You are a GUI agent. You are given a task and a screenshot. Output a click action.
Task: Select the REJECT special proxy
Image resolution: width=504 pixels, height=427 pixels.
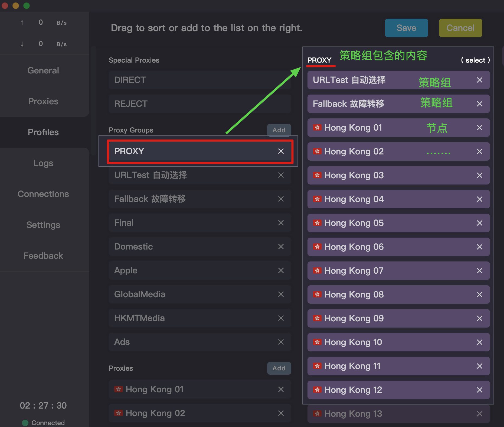[200, 104]
